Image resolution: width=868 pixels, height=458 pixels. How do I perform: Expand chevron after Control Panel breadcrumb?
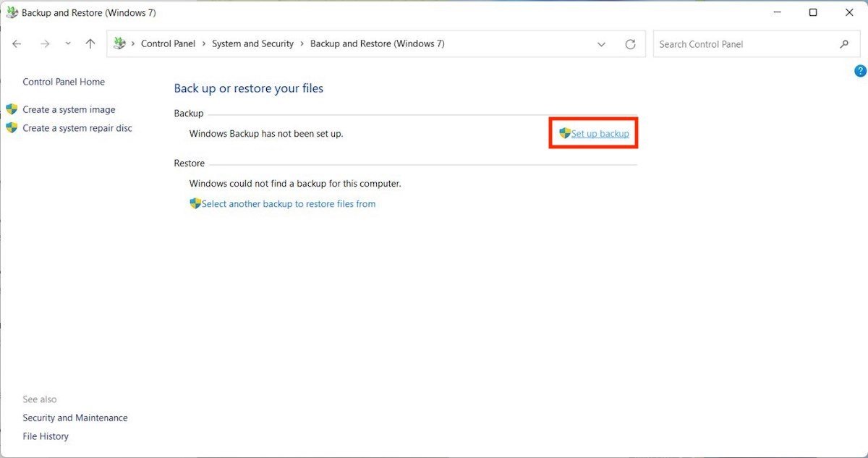point(204,44)
